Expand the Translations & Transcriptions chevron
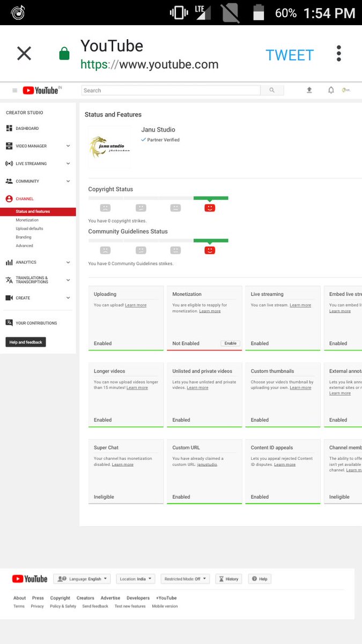The height and width of the screenshot is (644, 362). tap(68, 280)
